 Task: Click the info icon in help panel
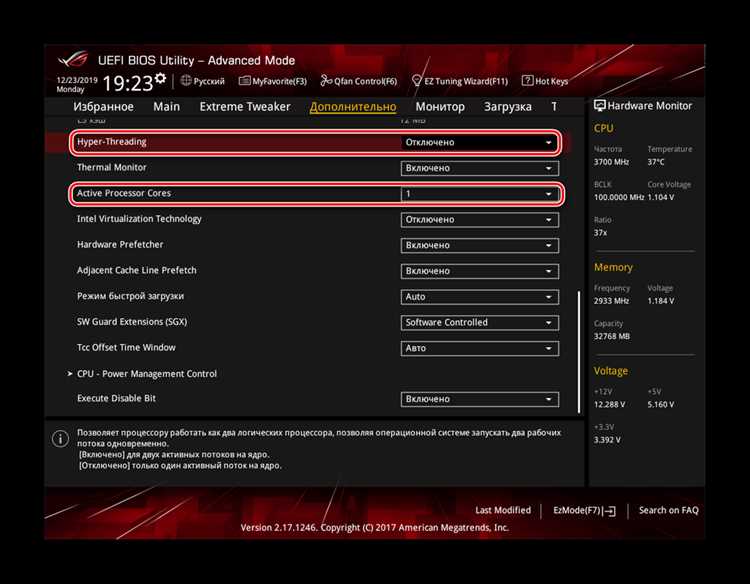click(60, 439)
